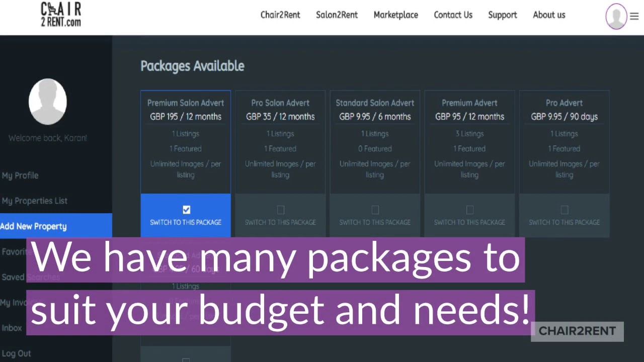
Task: Click the Pro Salon Advert title
Action: pos(280,103)
